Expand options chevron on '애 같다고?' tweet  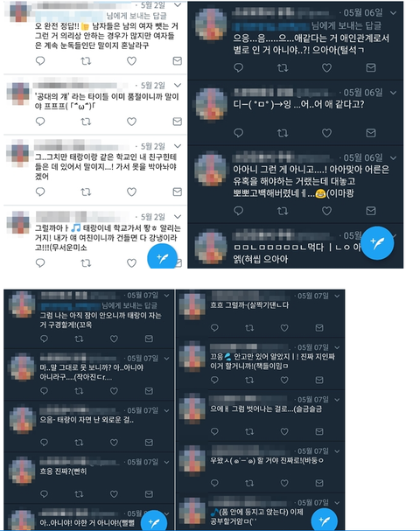393,93
